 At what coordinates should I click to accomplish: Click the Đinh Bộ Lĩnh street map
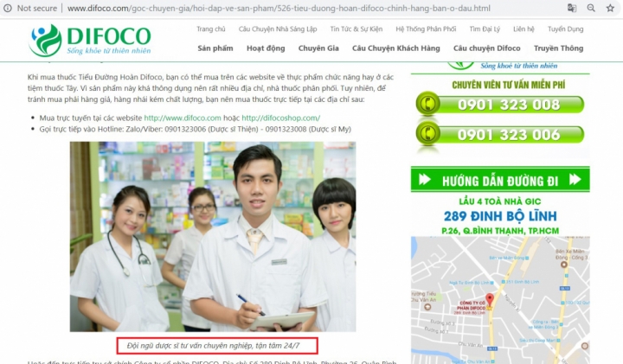(x=500, y=300)
